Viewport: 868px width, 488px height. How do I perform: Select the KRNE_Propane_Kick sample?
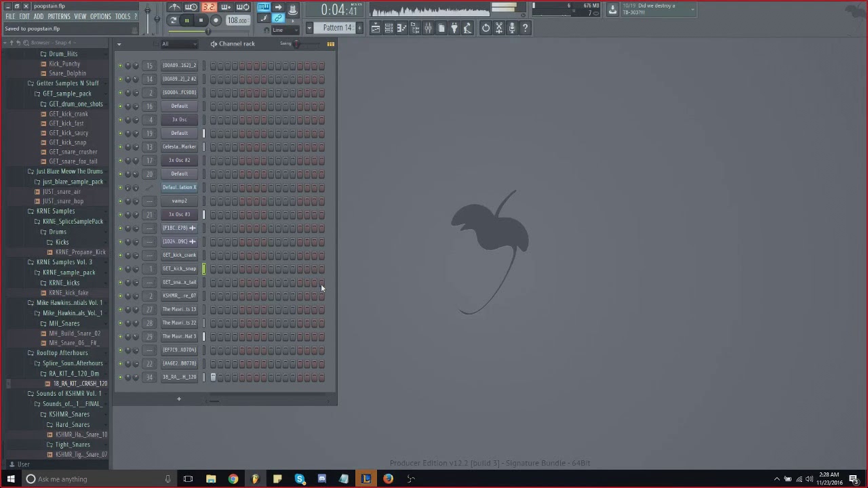pyautogui.click(x=81, y=252)
